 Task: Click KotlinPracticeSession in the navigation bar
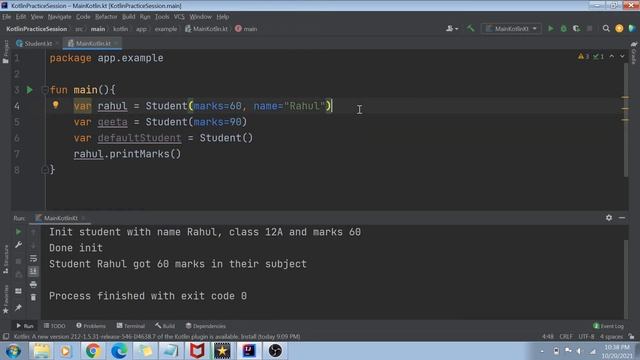[37, 29]
